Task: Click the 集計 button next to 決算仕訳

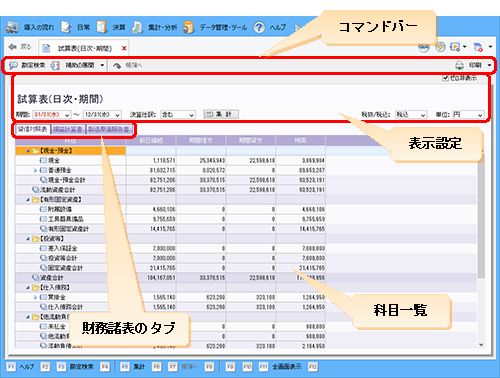Action: click(x=221, y=114)
